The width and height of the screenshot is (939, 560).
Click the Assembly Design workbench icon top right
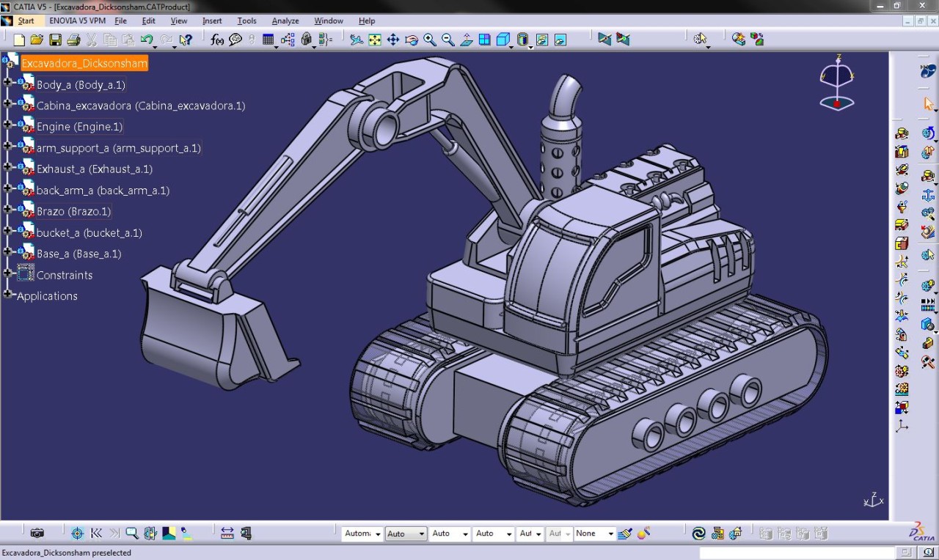pyautogui.click(x=928, y=71)
